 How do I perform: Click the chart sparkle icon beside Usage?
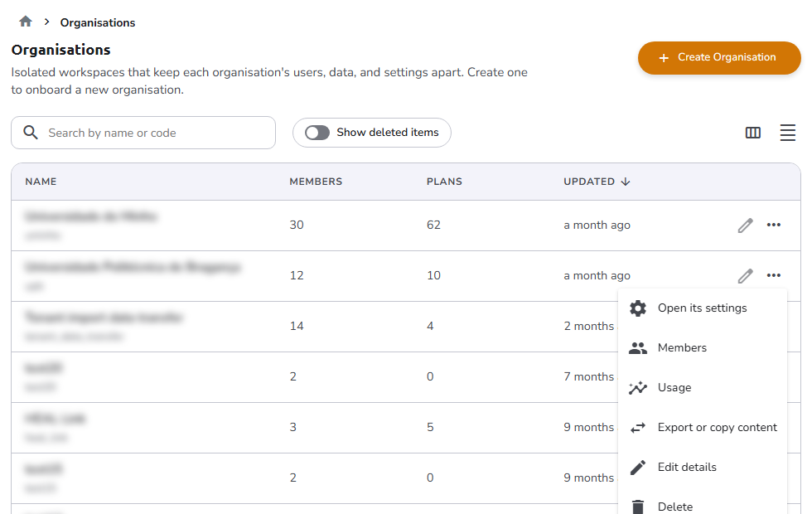pos(637,388)
